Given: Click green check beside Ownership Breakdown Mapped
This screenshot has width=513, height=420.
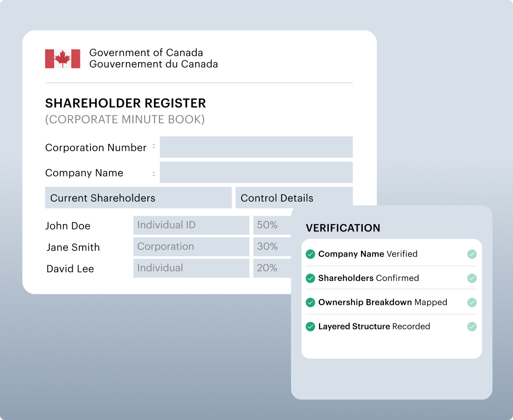Looking at the screenshot, I should [310, 302].
